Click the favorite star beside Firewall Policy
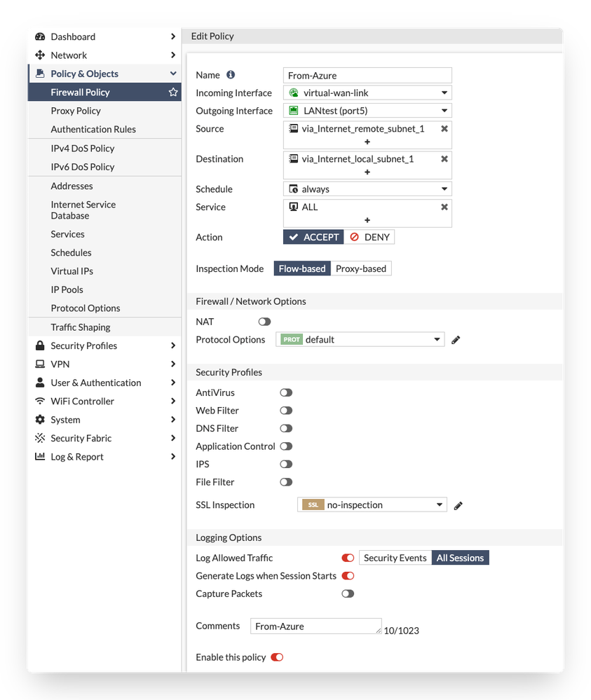 [173, 92]
